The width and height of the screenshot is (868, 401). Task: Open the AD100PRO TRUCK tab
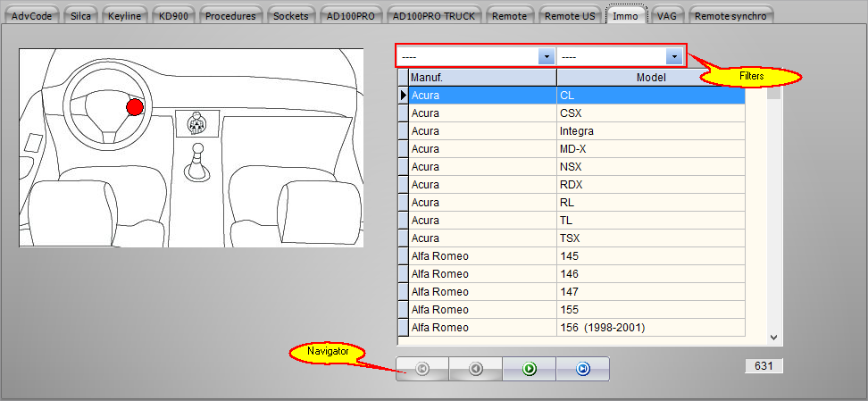(x=435, y=15)
